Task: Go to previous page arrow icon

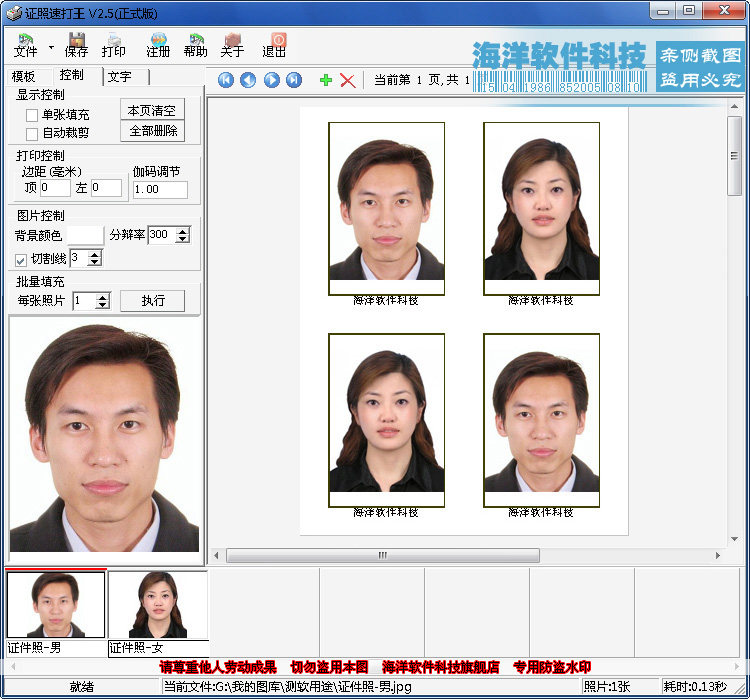Action: 248,80
